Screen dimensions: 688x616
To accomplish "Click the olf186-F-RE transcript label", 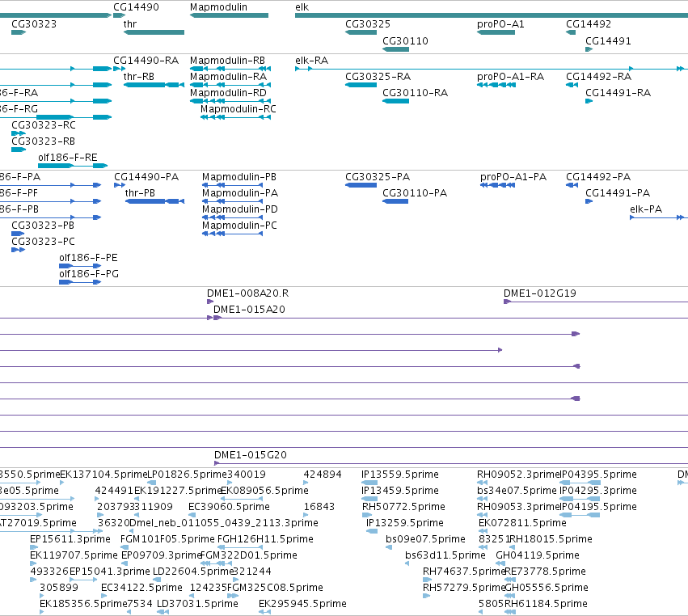I will pos(68,157).
